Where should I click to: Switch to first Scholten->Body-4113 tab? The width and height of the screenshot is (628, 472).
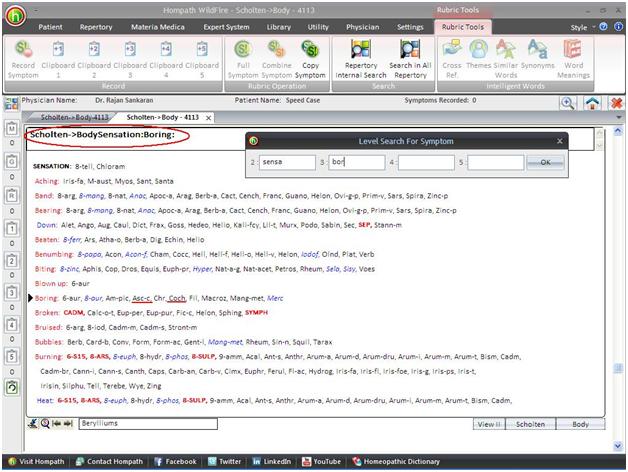pos(74,117)
